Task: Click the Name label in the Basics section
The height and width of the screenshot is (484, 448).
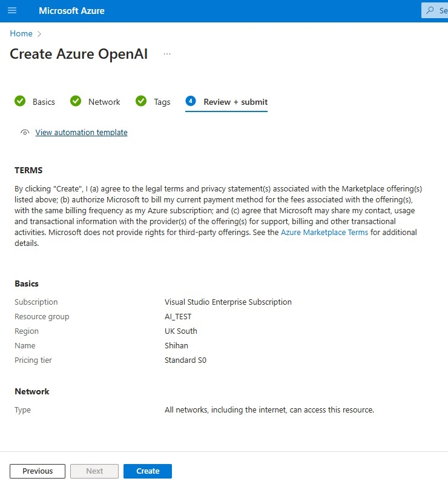Action: click(x=25, y=345)
